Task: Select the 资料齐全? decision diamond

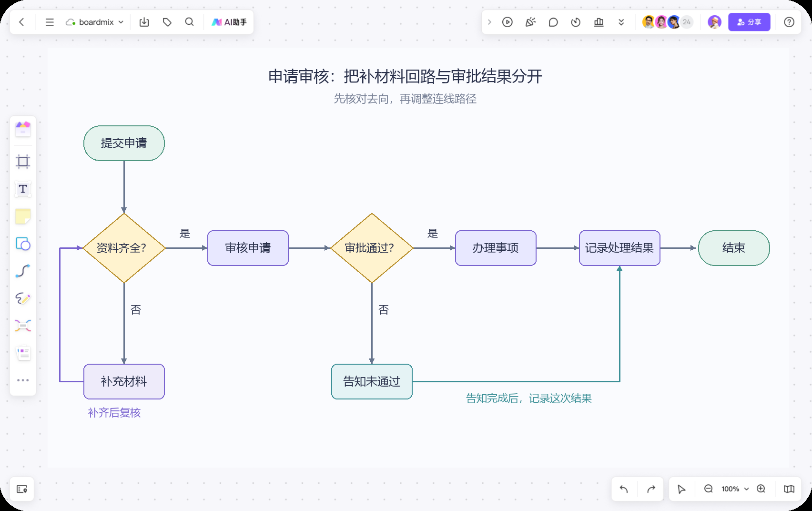Action: pyautogui.click(x=124, y=248)
